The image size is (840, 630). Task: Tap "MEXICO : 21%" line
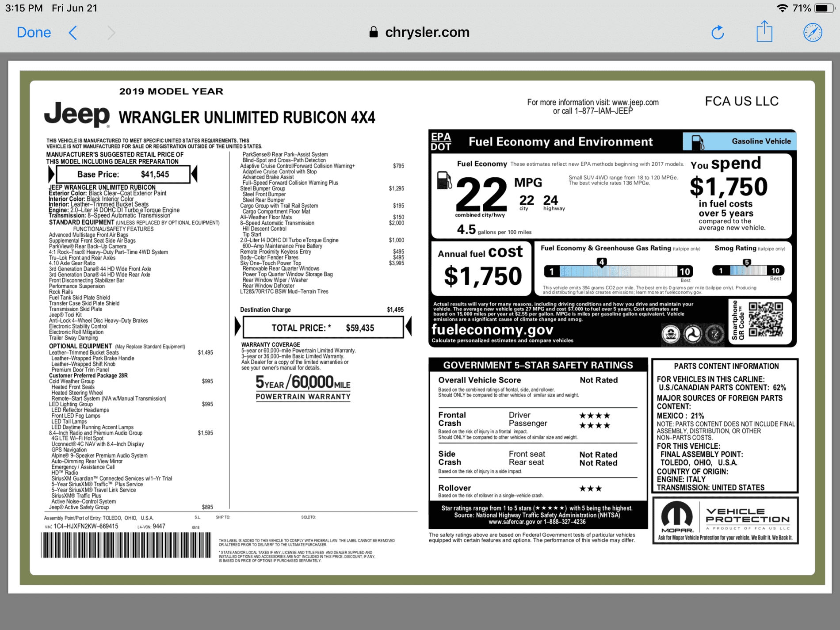(x=680, y=416)
